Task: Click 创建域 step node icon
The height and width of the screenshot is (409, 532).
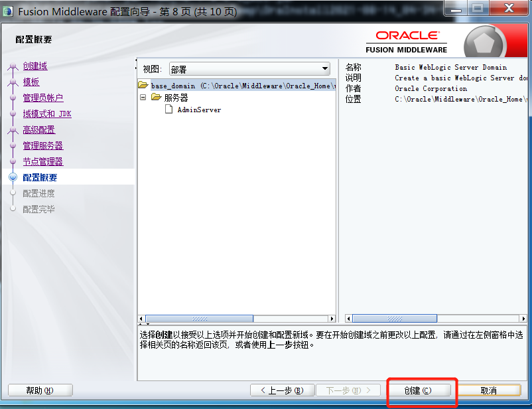Action: [x=13, y=66]
